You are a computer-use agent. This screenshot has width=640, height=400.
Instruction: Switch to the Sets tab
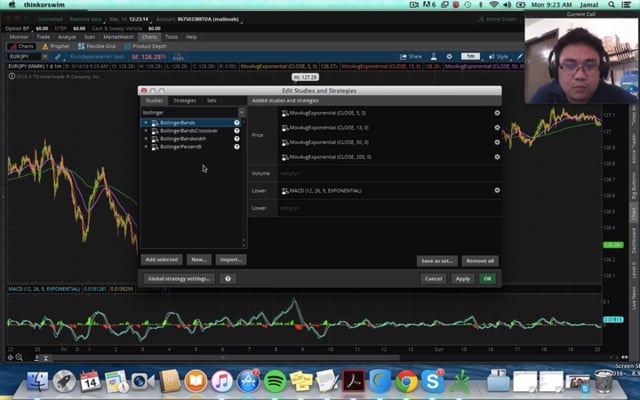point(211,101)
